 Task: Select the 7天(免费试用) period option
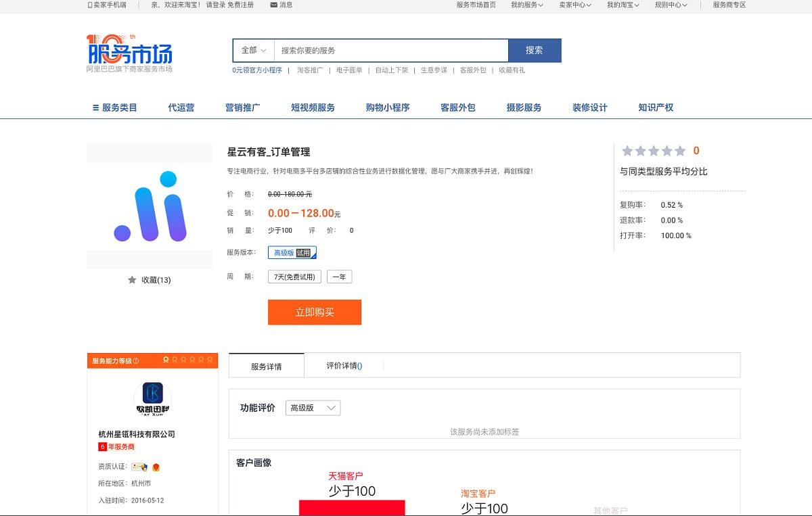(x=294, y=277)
